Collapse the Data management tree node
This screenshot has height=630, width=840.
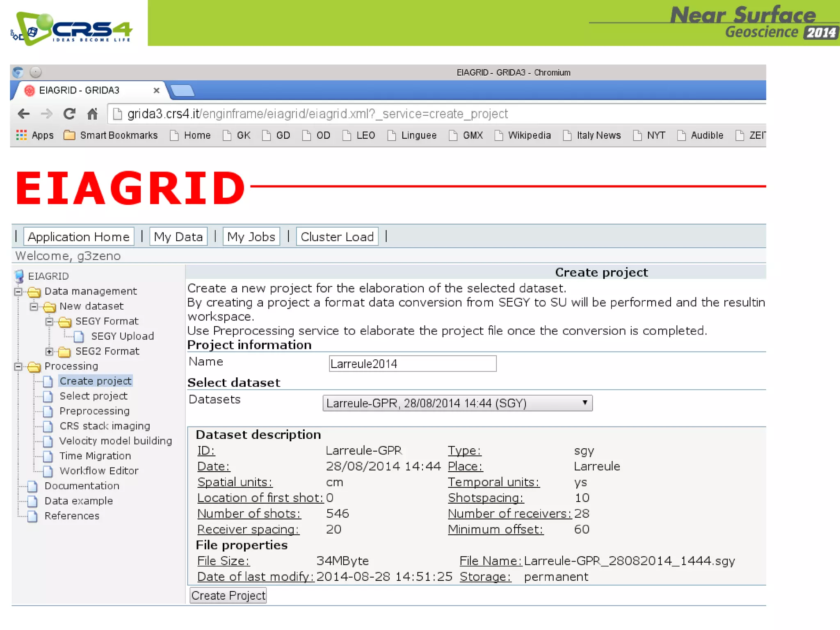[18, 292]
